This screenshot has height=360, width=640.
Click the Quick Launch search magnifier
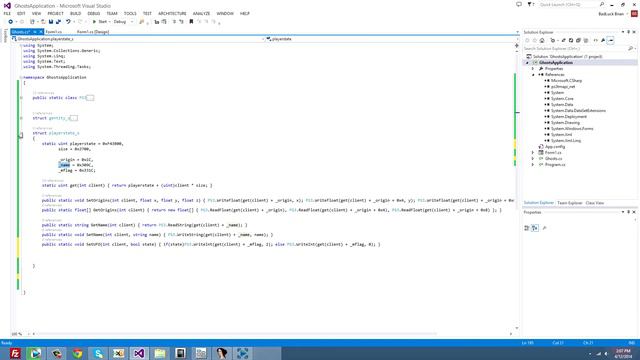[602, 4]
